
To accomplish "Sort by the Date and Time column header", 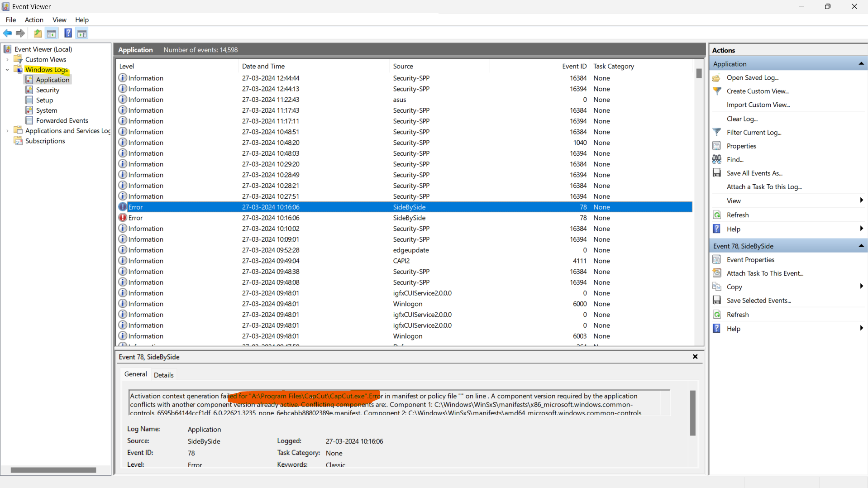I will tap(314, 66).
